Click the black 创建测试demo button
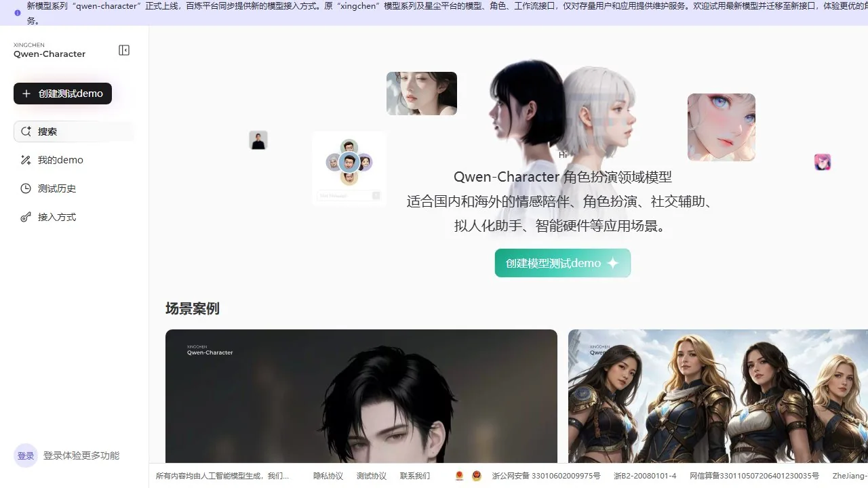The width and height of the screenshot is (868, 488). point(62,94)
